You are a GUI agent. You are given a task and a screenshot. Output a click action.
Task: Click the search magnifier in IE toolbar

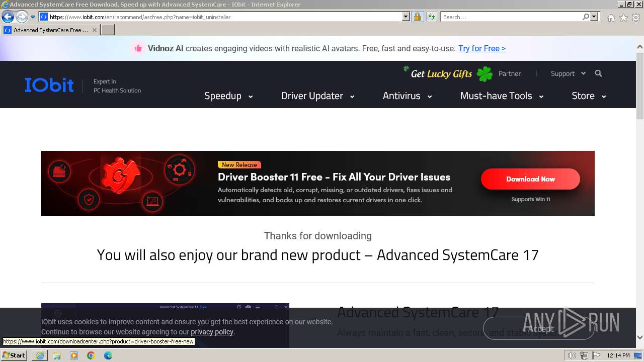(586, 17)
